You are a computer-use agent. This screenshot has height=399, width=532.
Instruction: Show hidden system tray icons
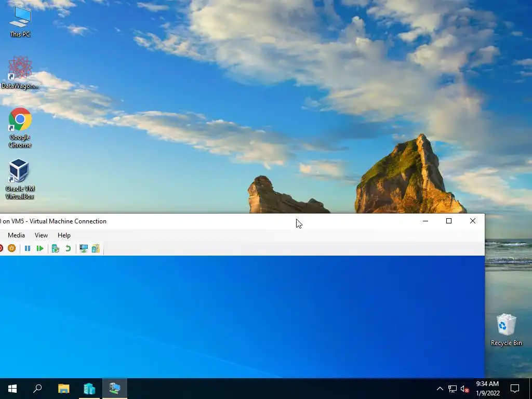(440, 389)
